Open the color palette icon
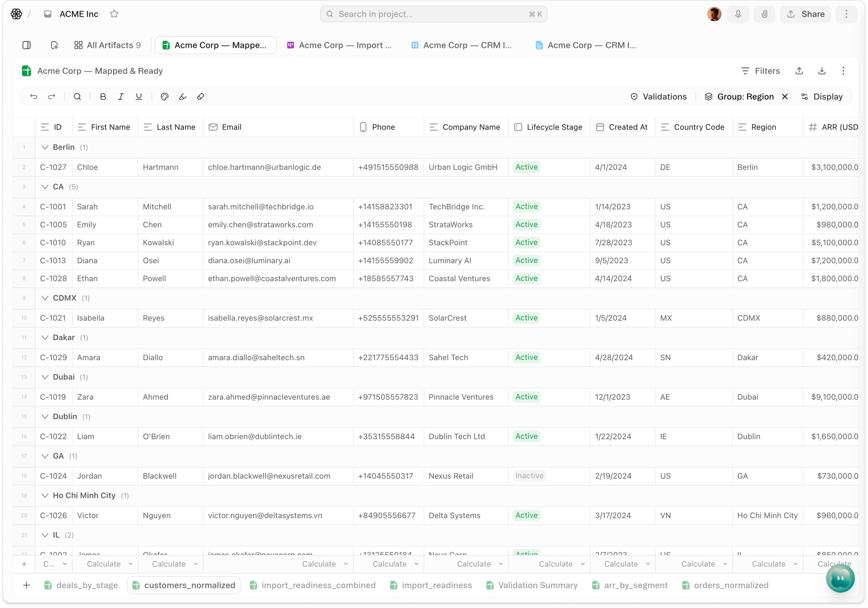Image resolution: width=868 pixels, height=608 pixels. coord(164,97)
